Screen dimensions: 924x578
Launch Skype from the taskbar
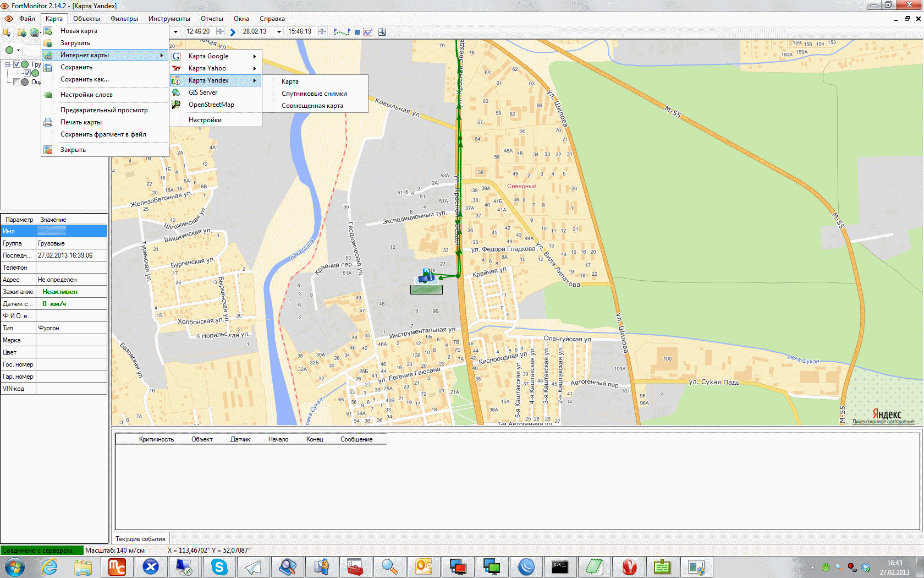[219, 566]
